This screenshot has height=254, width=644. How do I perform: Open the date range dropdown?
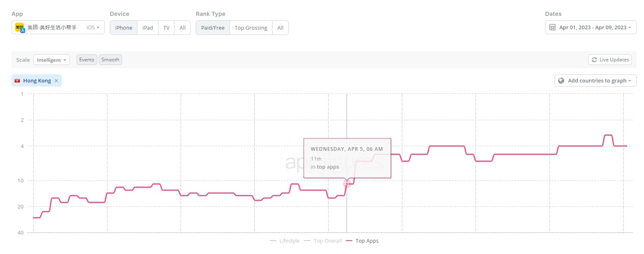pos(591,27)
